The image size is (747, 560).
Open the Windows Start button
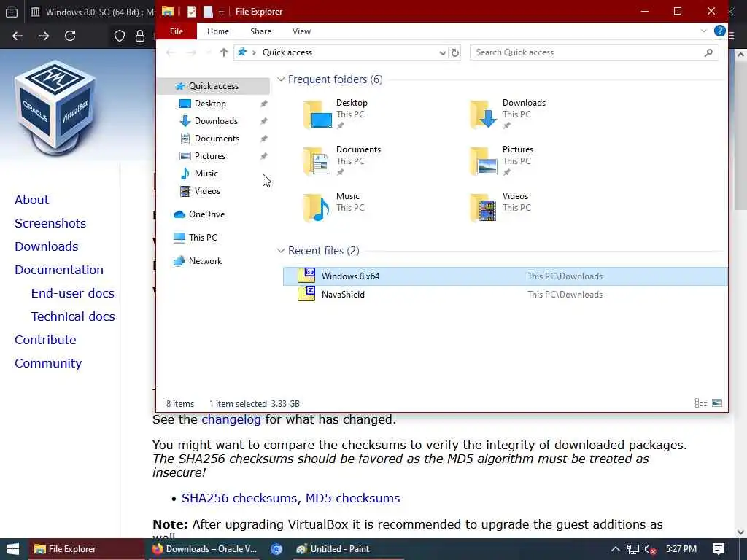(x=13, y=549)
